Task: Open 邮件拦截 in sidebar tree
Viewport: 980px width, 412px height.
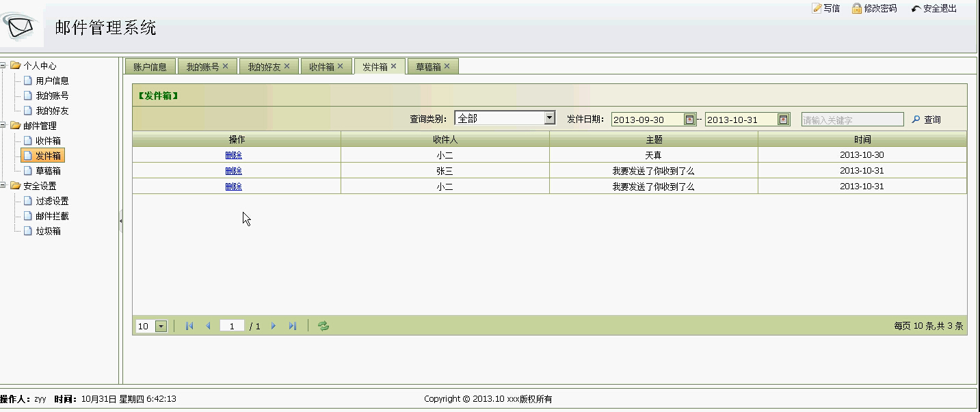Action: [x=52, y=216]
